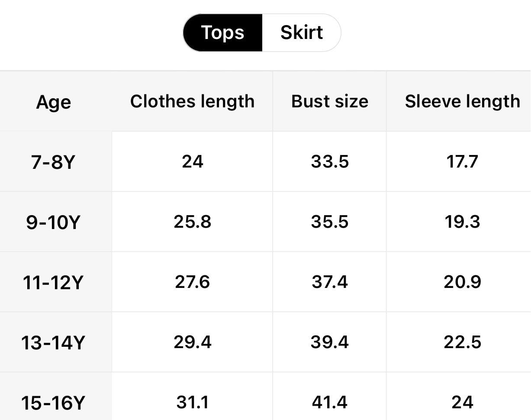Switch to the Tops tab
Image resolution: width=531 pixels, height=420 pixels.
223,33
